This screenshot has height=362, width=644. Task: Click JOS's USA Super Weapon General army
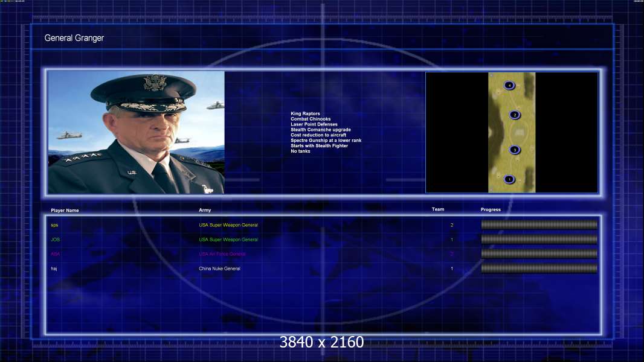click(x=228, y=240)
